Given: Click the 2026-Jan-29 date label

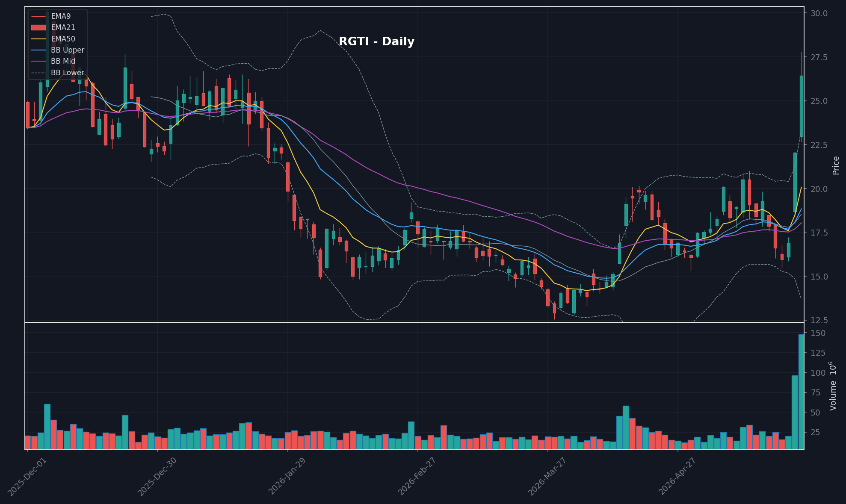Looking at the screenshot, I should tap(288, 476).
